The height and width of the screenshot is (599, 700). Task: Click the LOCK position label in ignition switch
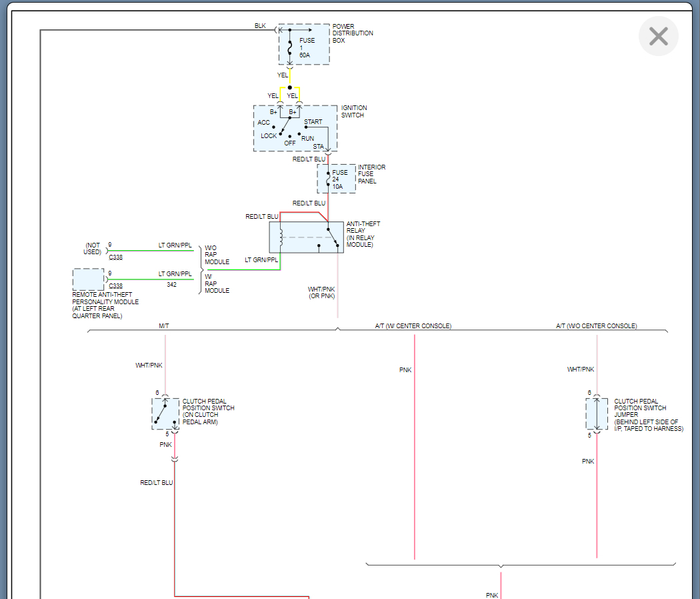[x=269, y=136]
